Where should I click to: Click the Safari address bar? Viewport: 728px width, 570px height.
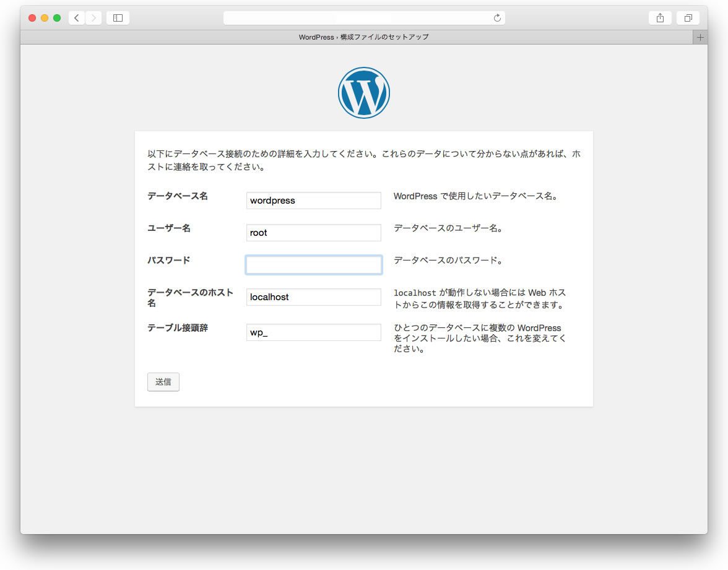click(x=359, y=18)
